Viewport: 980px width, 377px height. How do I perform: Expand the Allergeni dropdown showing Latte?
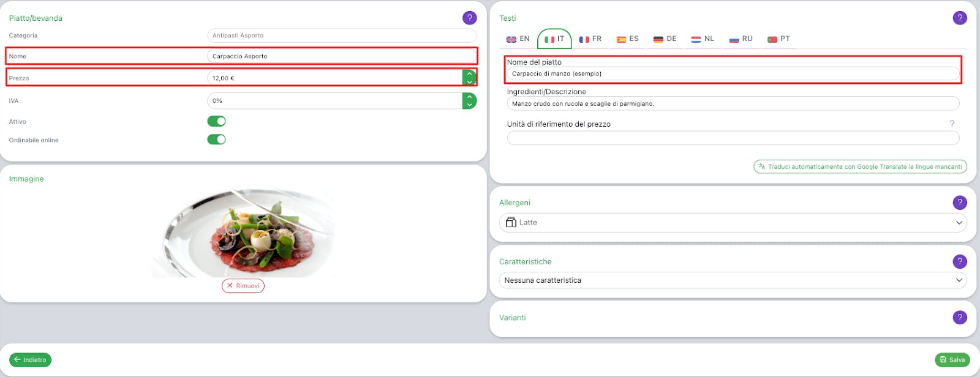733,223
